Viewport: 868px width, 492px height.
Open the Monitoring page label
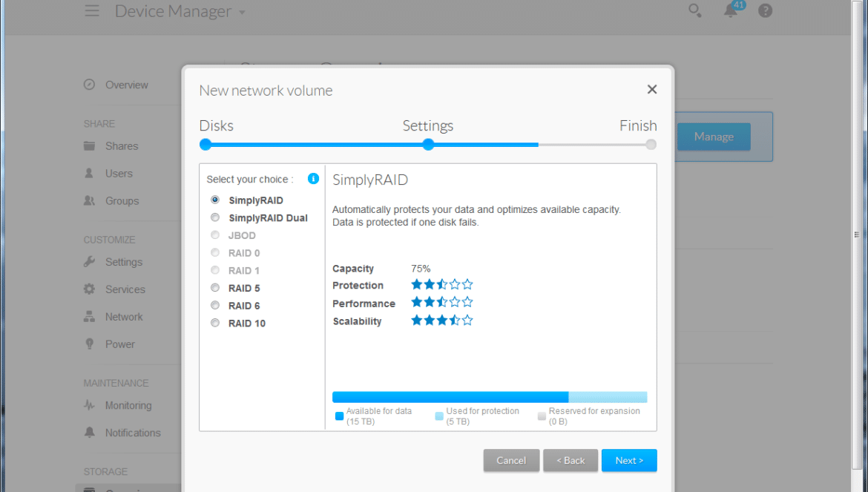coord(128,405)
